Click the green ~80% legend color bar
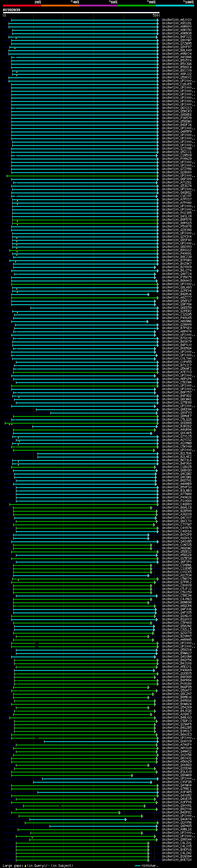The width and height of the screenshot is (197, 868). 137,6
